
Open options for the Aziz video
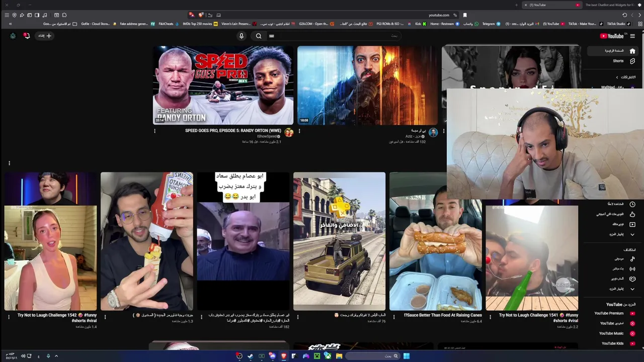(x=299, y=131)
